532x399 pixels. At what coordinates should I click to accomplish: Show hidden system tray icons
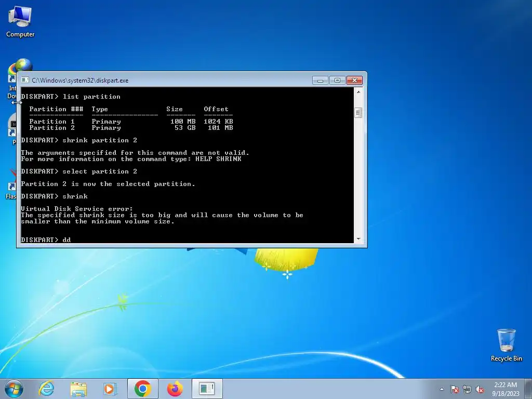(x=442, y=389)
